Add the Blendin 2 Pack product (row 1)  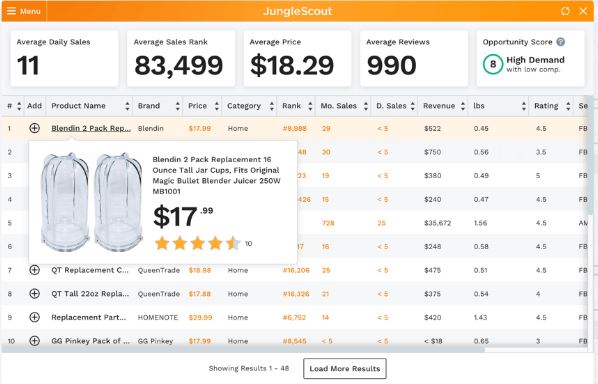34,128
